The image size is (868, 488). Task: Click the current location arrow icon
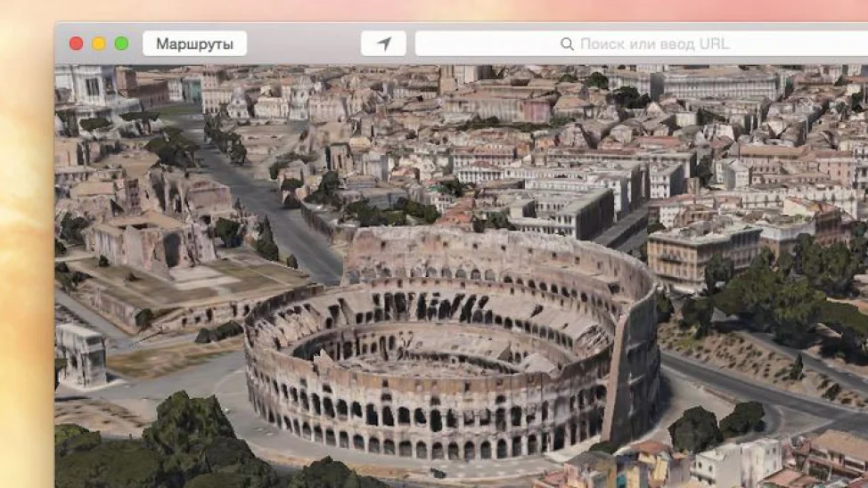pos(383,44)
